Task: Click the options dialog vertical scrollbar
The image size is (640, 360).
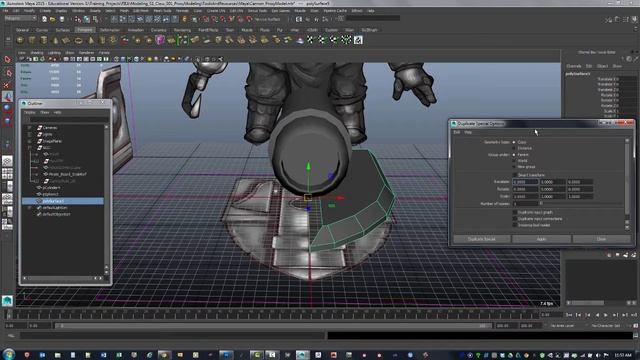Action: 627,184
